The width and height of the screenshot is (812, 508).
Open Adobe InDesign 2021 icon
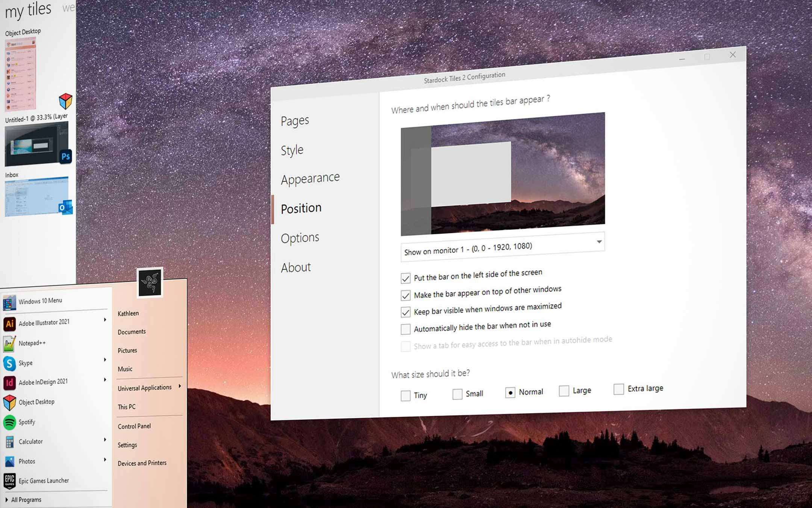[x=9, y=383]
